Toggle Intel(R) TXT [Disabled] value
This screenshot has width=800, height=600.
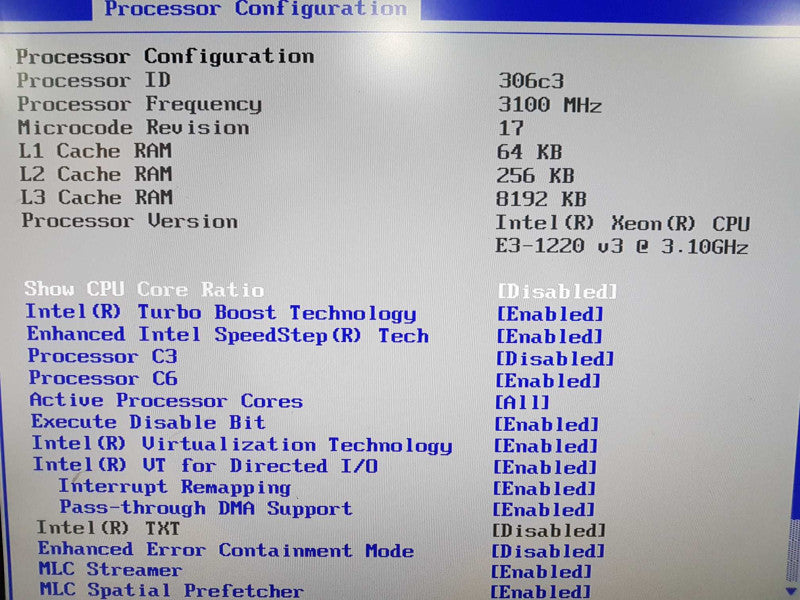click(548, 531)
